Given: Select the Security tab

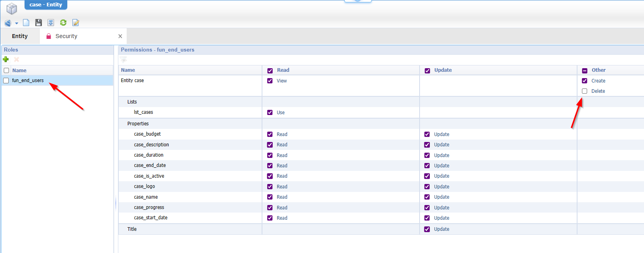Looking at the screenshot, I should [x=66, y=36].
